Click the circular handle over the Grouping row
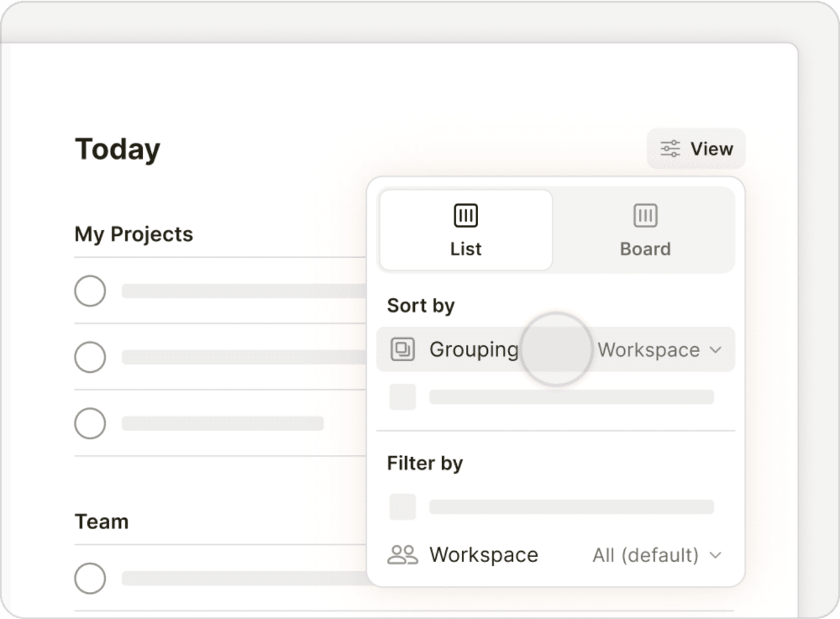Screen dimensions: 840x619 point(556,348)
